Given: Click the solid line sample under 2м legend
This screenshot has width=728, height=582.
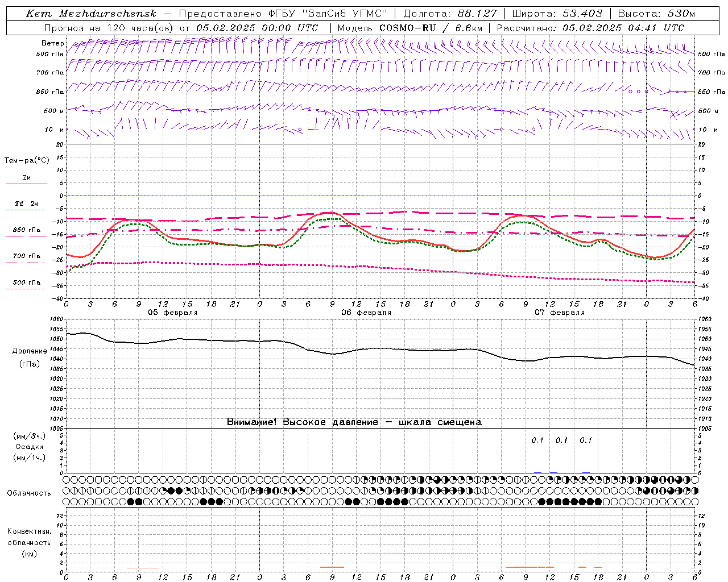Looking at the screenshot, I should pyautogui.click(x=26, y=184).
